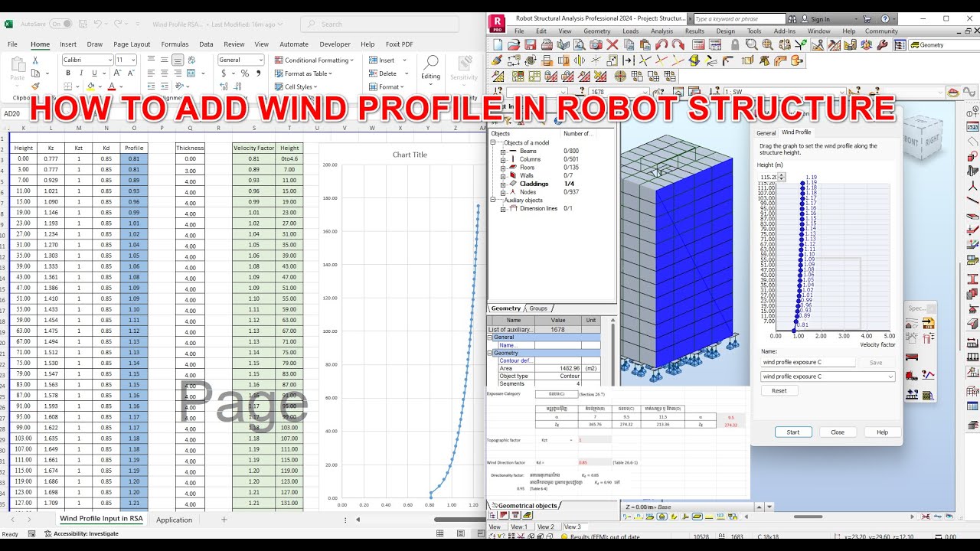
Task: Open the Excel Formulas ribbon tab
Action: coord(175,44)
